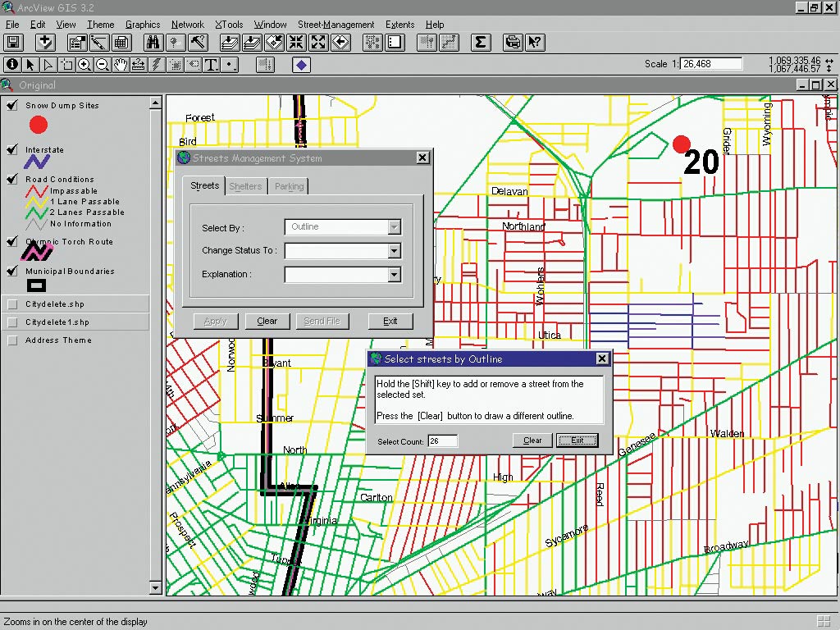Open Theme Properties from the toolbar
Viewport: 840px width, 630px height.
point(77,43)
